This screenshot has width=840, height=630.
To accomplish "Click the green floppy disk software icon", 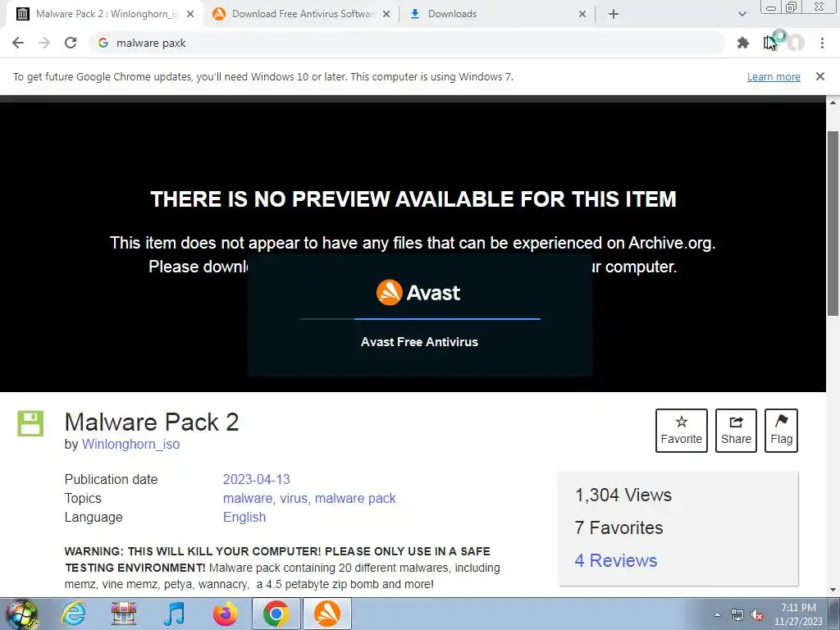I will (x=30, y=424).
